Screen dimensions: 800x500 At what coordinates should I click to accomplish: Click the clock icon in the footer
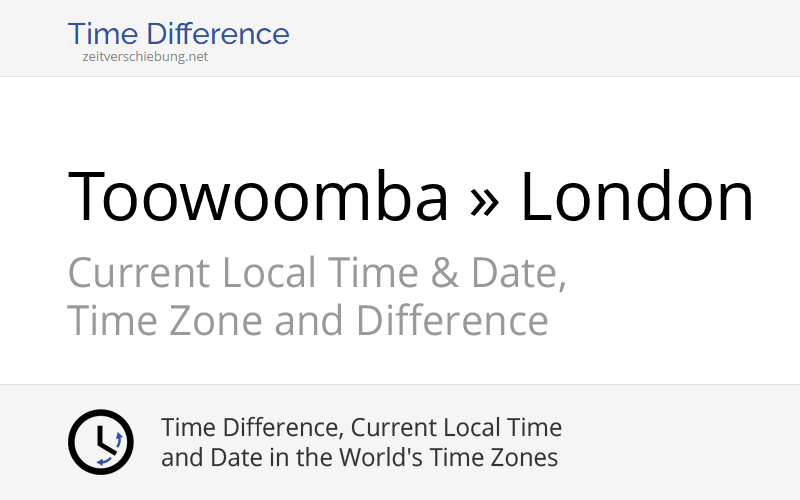(x=100, y=442)
